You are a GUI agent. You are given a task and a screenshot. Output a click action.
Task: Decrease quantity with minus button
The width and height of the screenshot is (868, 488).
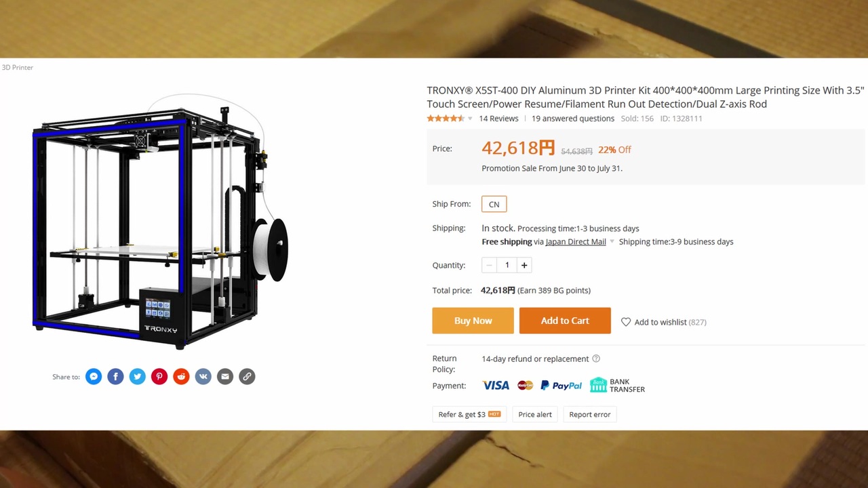click(490, 265)
